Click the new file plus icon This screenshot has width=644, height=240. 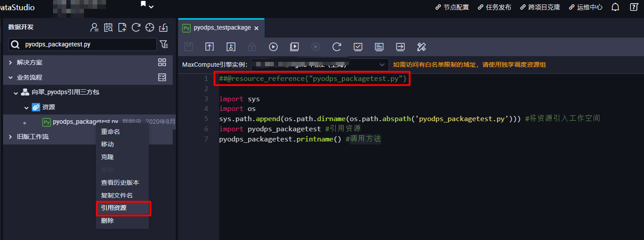point(122,27)
